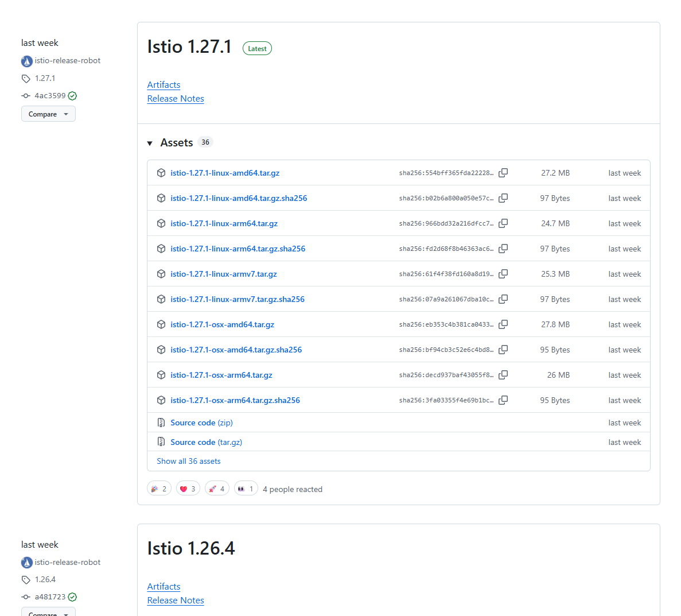Download istio-1.27.1-linux-arm64.tar.gz.sha256 file
The height and width of the screenshot is (616, 681).
[x=238, y=248]
